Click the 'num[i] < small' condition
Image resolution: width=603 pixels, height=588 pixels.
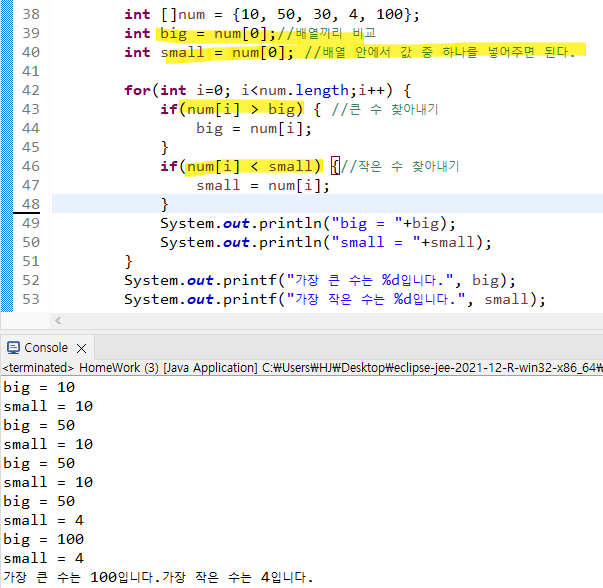click(250, 166)
